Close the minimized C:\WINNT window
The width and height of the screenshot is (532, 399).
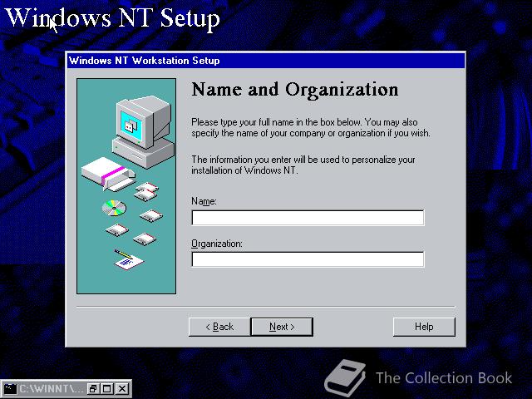122,388
